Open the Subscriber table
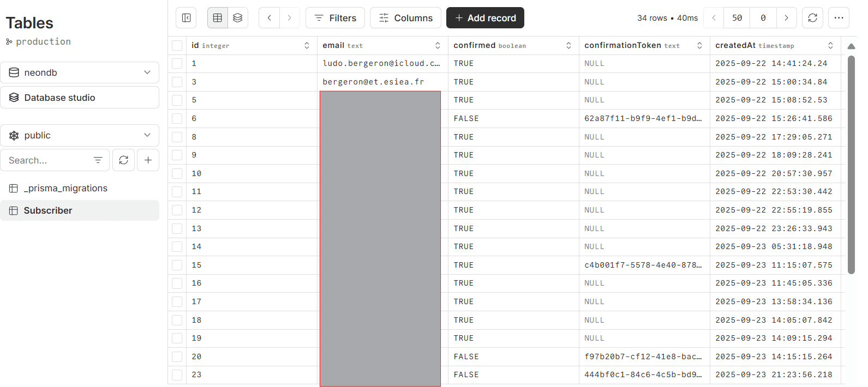 click(48, 210)
